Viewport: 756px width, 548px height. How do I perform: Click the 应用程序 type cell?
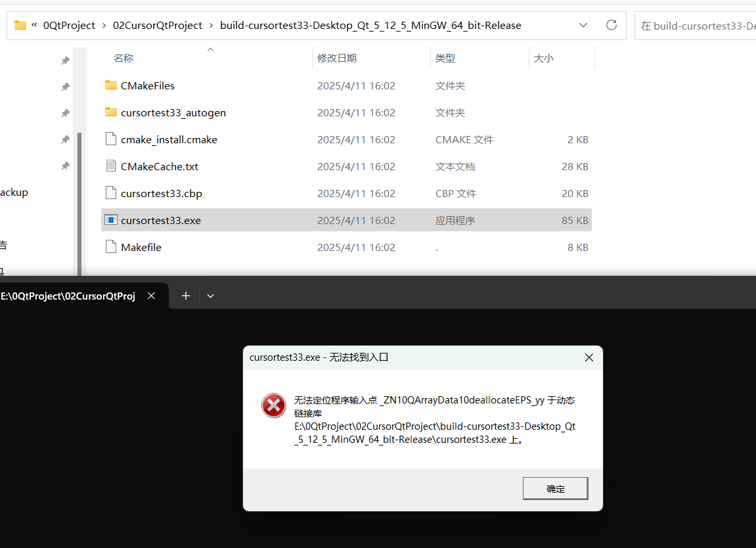[x=455, y=221]
